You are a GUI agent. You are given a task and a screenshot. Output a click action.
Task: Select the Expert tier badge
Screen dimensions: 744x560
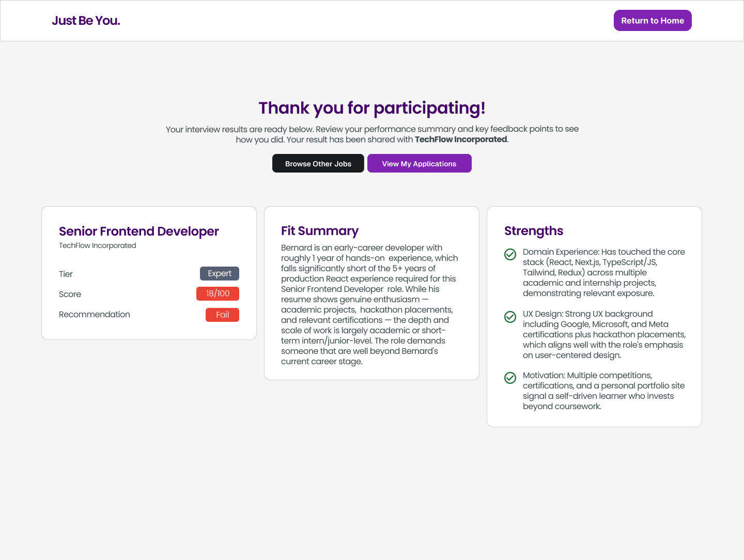(x=220, y=273)
